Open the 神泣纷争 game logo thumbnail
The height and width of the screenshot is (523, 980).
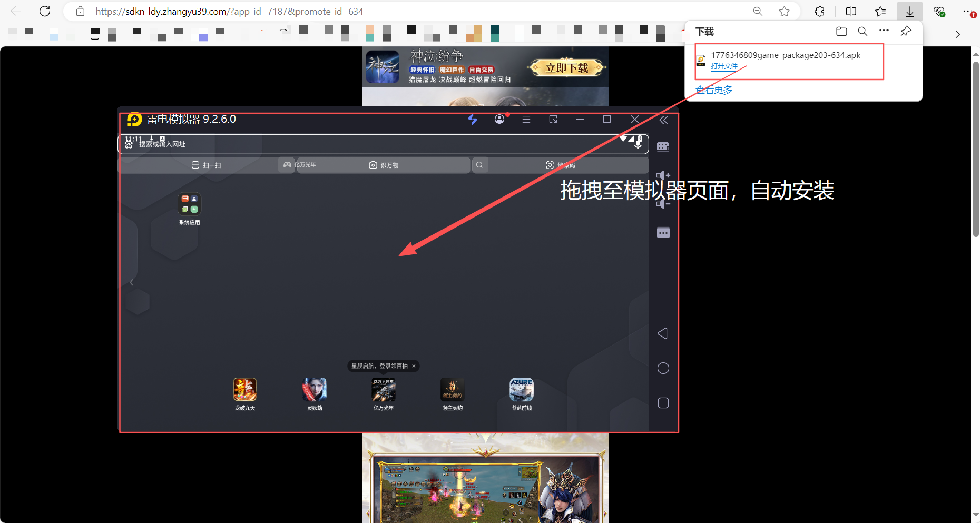(383, 67)
